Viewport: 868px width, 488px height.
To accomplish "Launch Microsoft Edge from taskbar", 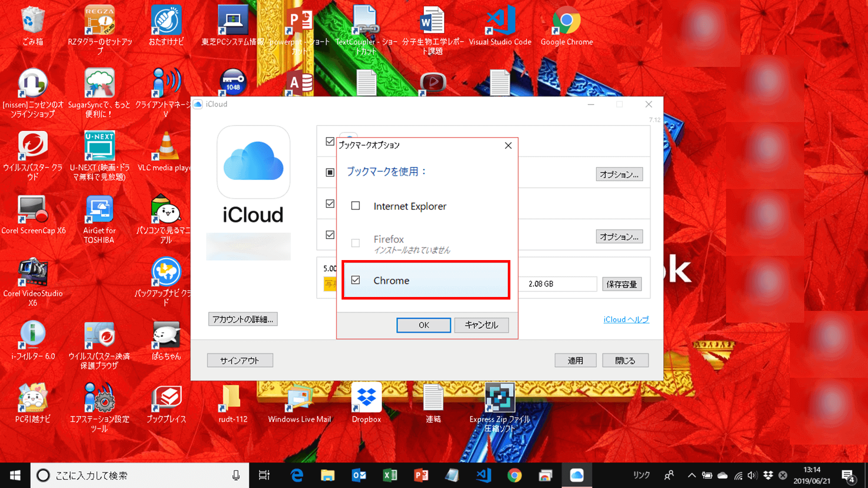I will [297, 475].
